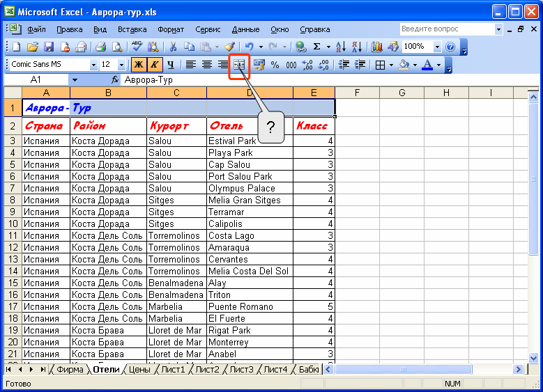
Task: Open the Вставка menu
Action: (x=132, y=29)
